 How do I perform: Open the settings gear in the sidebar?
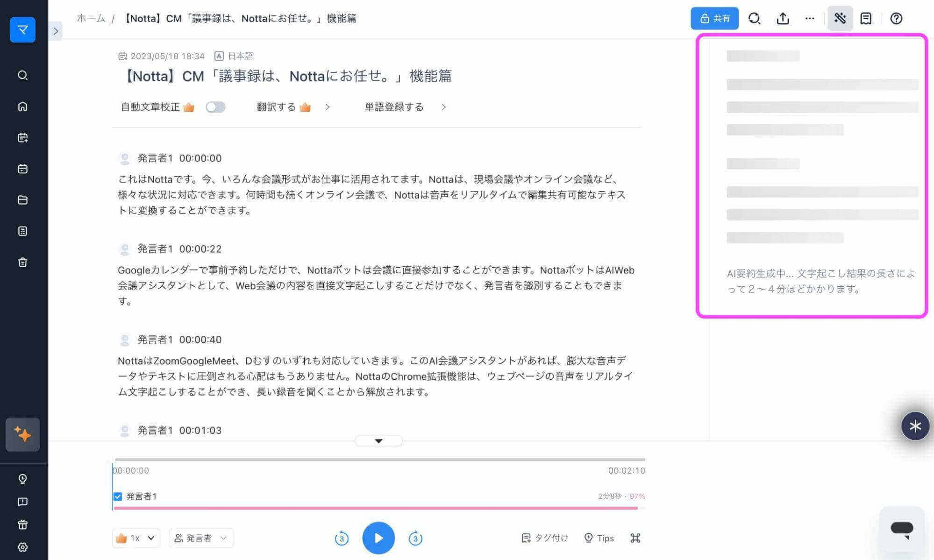pyautogui.click(x=22, y=547)
